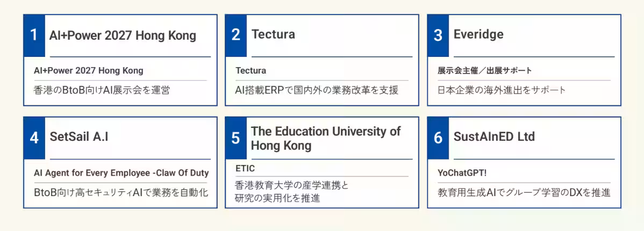Select the Everidge card heading

click(x=478, y=35)
